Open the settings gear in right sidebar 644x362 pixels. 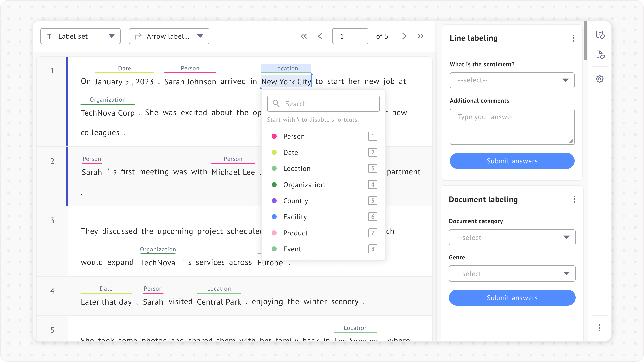click(x=600, y=79)
